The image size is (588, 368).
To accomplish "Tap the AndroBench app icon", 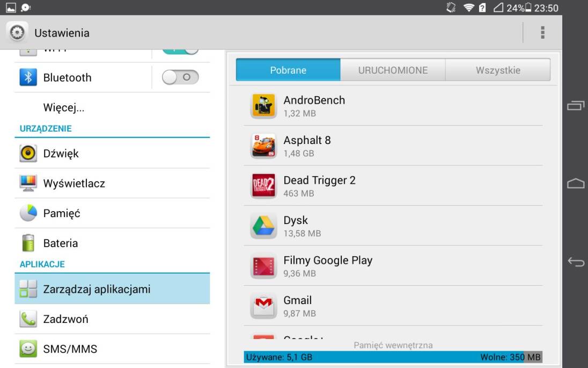I will pyautogui.click(x=263, y=105).
